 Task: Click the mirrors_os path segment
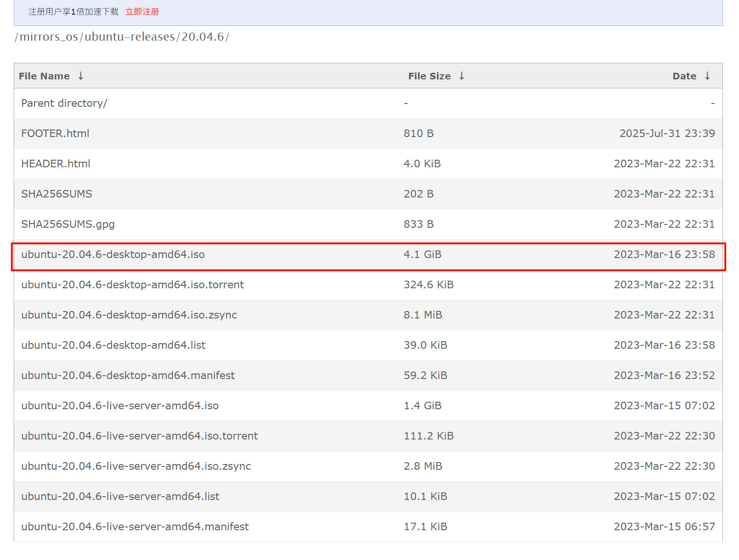coord(49,37)
